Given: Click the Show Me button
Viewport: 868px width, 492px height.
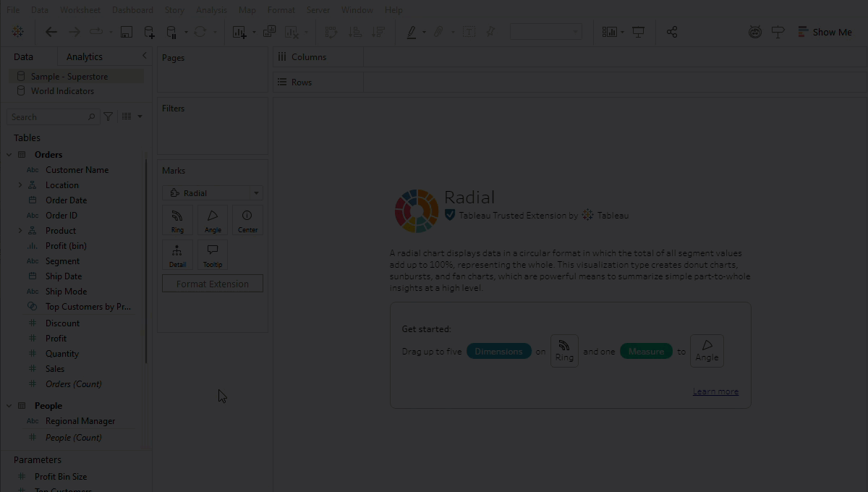Looking at the screenshot, I should (825, 32).
